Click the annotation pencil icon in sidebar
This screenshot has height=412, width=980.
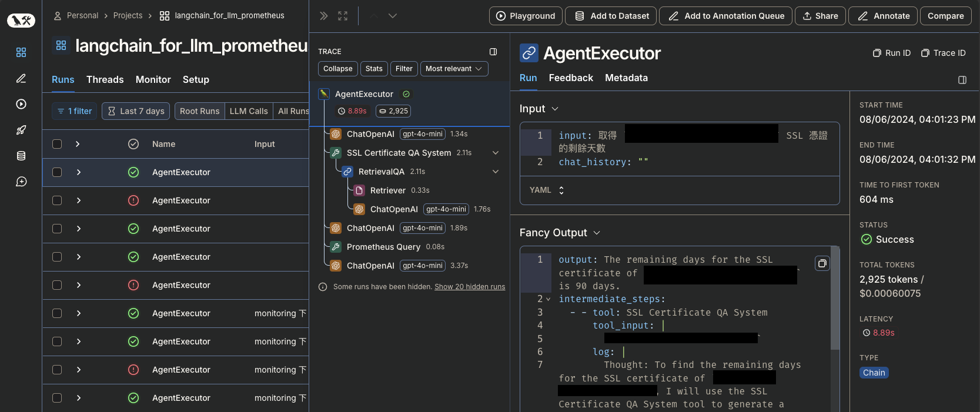[21, 78]
